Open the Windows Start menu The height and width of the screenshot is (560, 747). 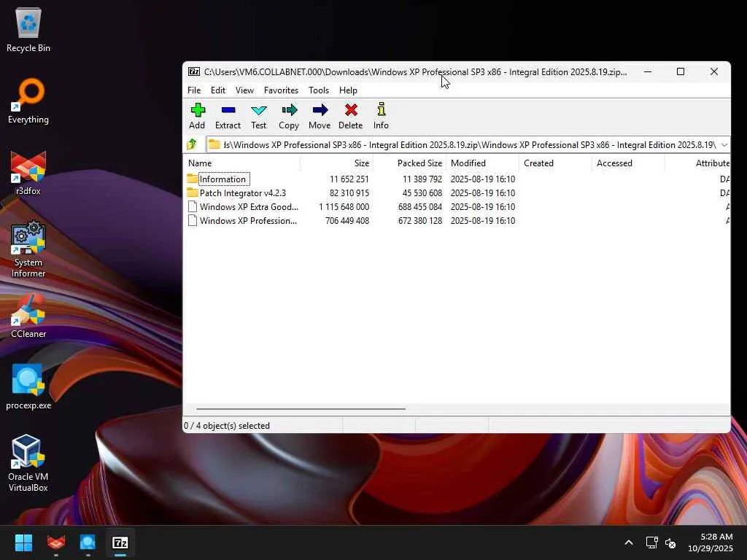(24, 542)
